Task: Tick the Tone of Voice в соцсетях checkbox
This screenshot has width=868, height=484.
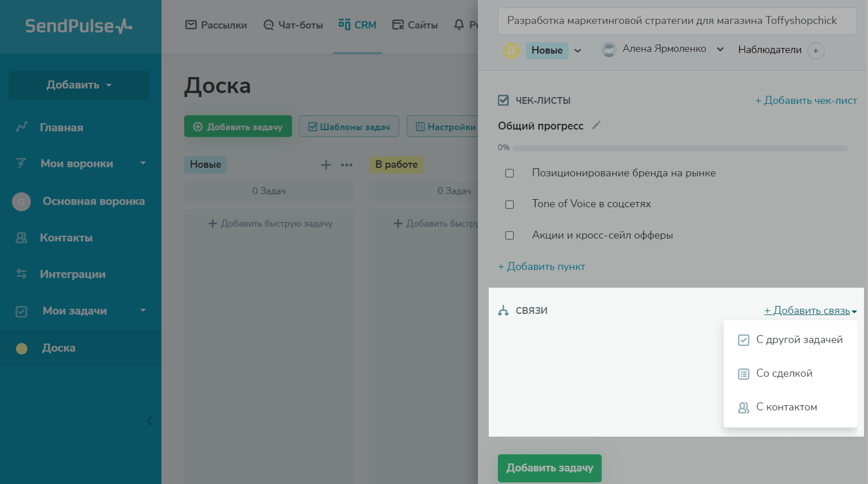Action: point(510,204)
